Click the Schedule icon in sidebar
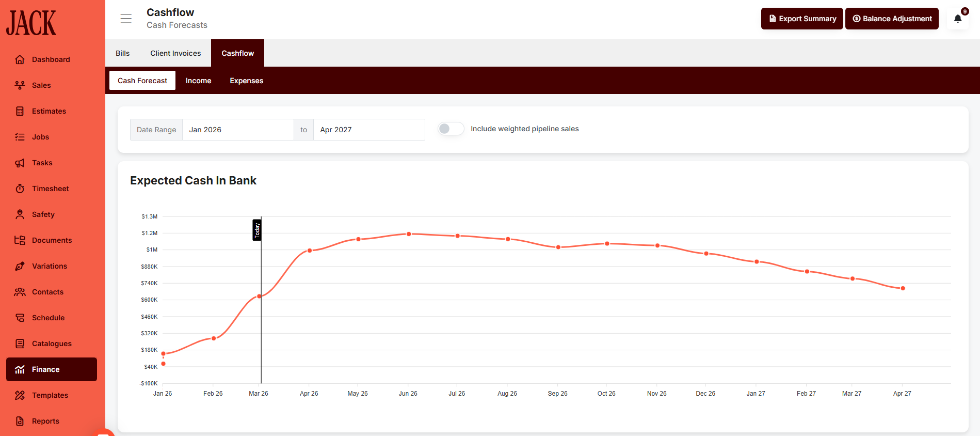The width and height of the screenshot is (980, 436). [20, 318]
